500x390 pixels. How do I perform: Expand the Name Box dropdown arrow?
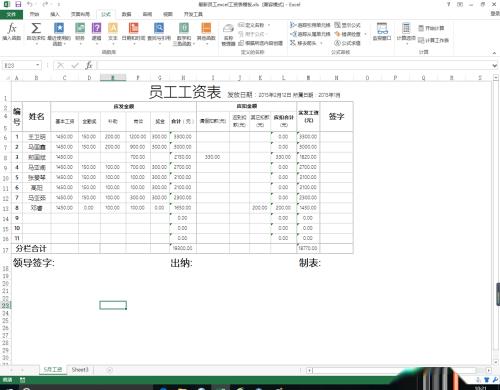(x=38, y=65)
